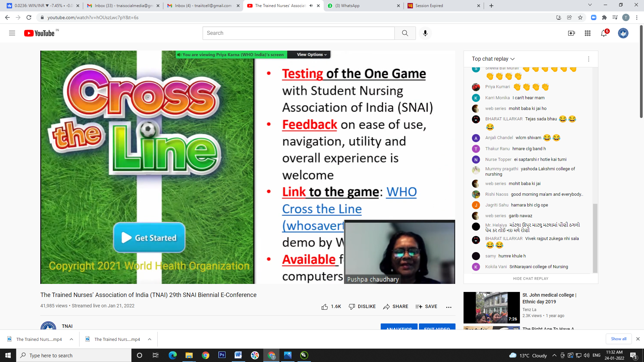Click the magnifier search button
Viewport: 644px width, 362px height.
point(405,33)
